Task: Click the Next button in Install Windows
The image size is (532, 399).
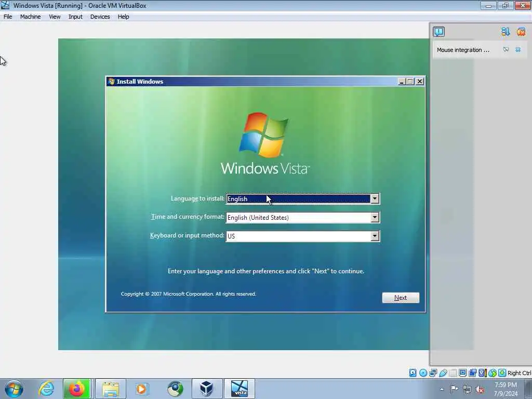Action: [401, 298]
